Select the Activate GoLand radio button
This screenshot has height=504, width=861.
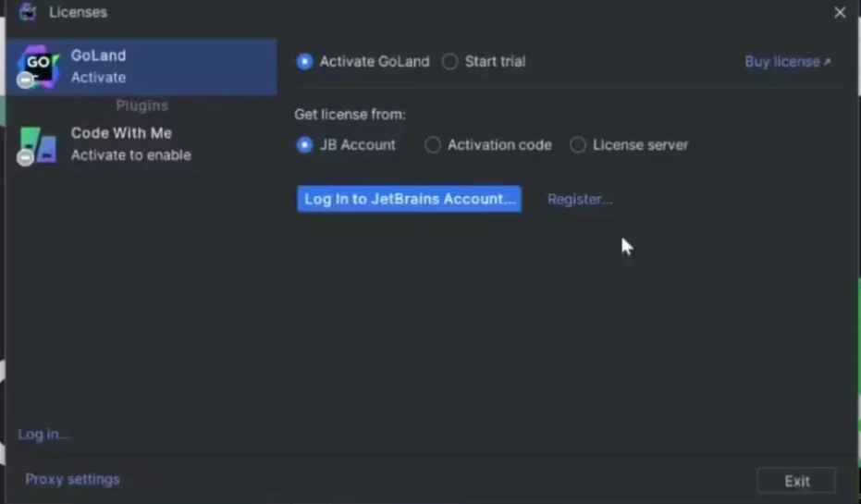[304, 61]
